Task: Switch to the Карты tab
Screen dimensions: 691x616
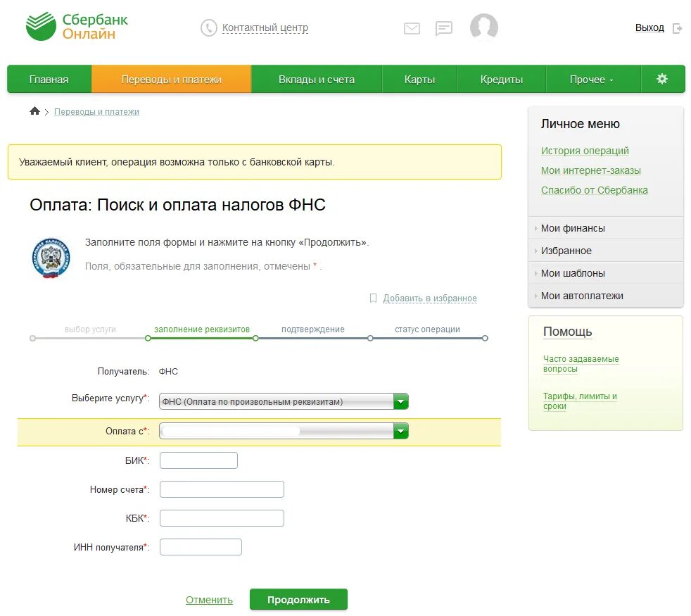Action: 419,80
